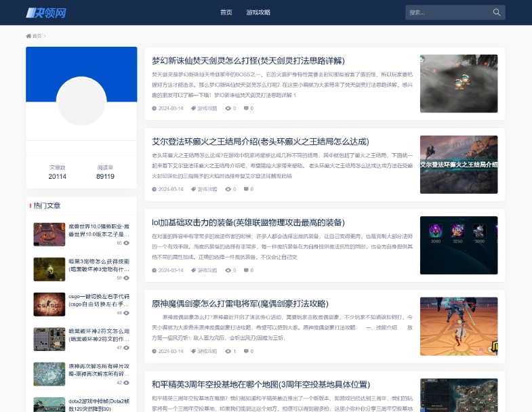Click the comment icon on 原神魔偶剑豪 article
The width and height of the screenshot is (532, 412).
[x=246, y=351]
